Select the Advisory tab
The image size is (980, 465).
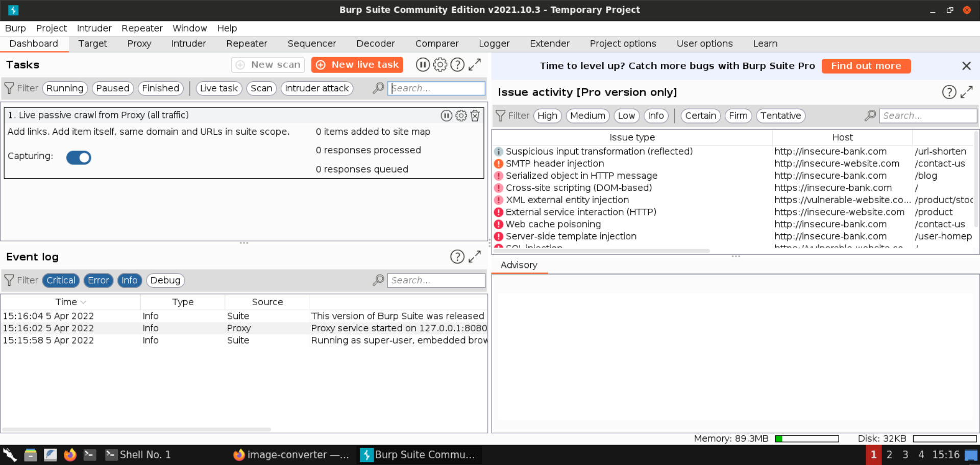(519, 265)
